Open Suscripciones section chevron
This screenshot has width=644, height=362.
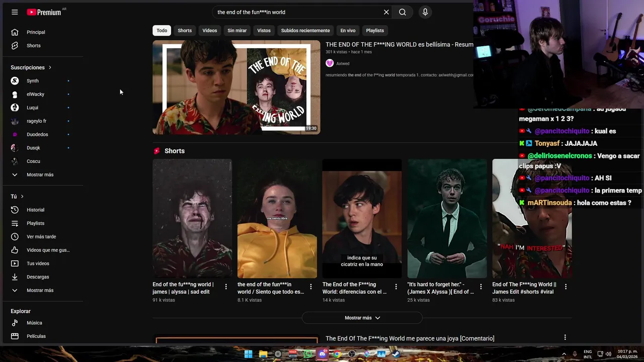[50, 67]
